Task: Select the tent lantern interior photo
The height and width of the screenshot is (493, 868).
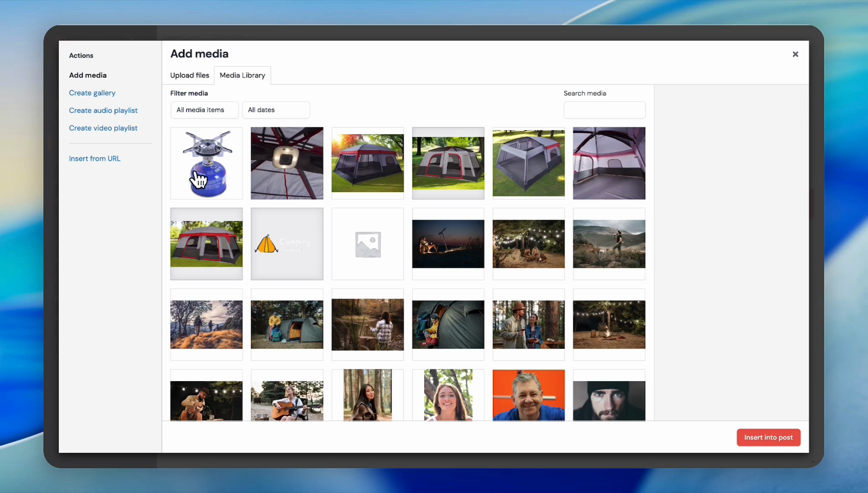Action: click(x=287, y=163)
